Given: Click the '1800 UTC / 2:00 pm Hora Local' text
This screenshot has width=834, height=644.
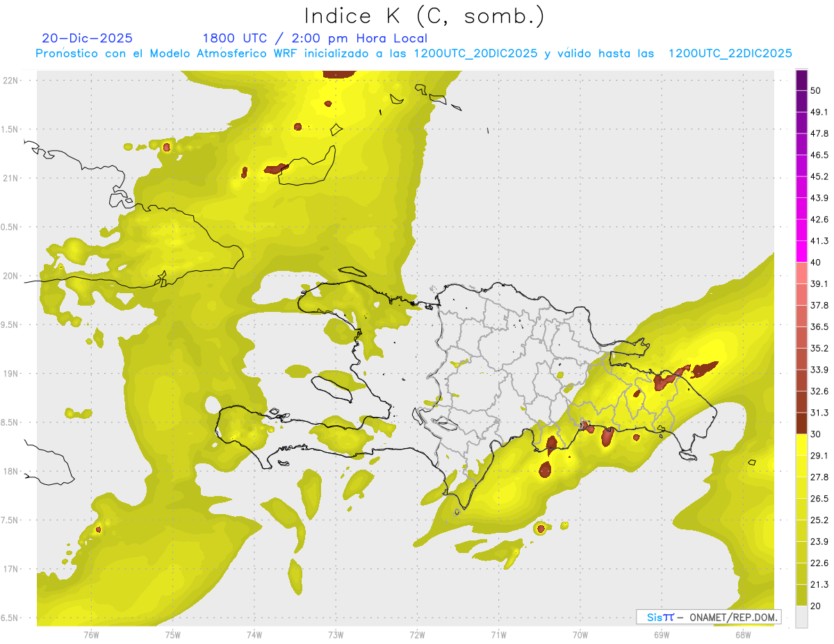Looking at the screenshot, I should coord(315,38).
